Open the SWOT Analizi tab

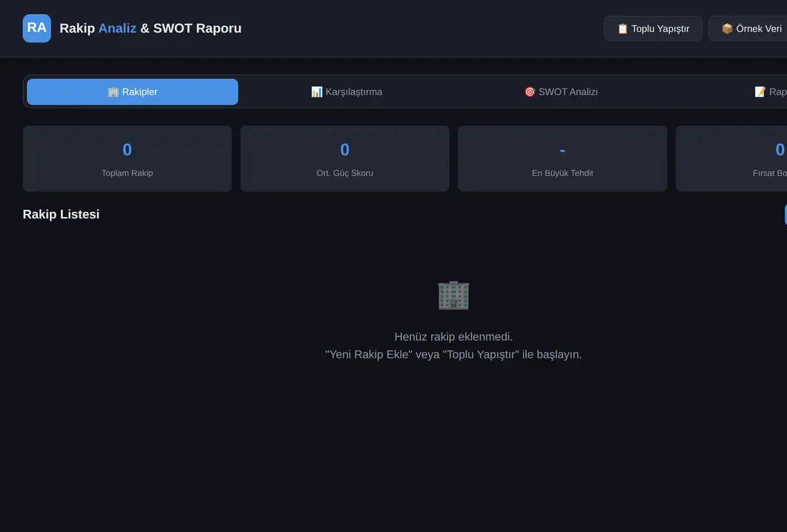click(561, 92)
